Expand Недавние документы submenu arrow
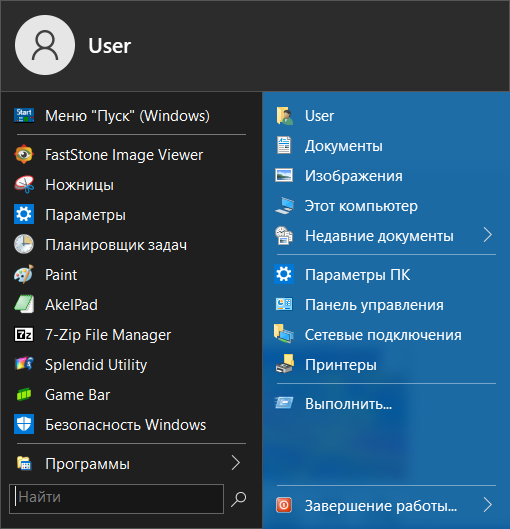 pyautogui.click(x=488, y=235)
